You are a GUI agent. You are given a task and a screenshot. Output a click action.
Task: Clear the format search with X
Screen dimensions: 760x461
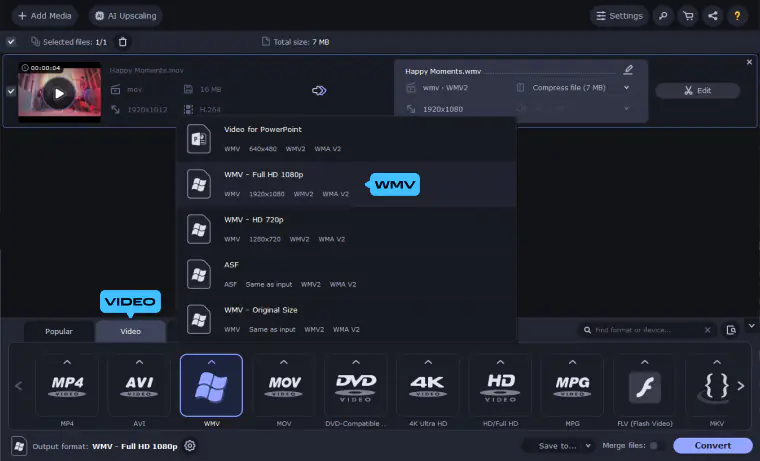pos(708,330)
